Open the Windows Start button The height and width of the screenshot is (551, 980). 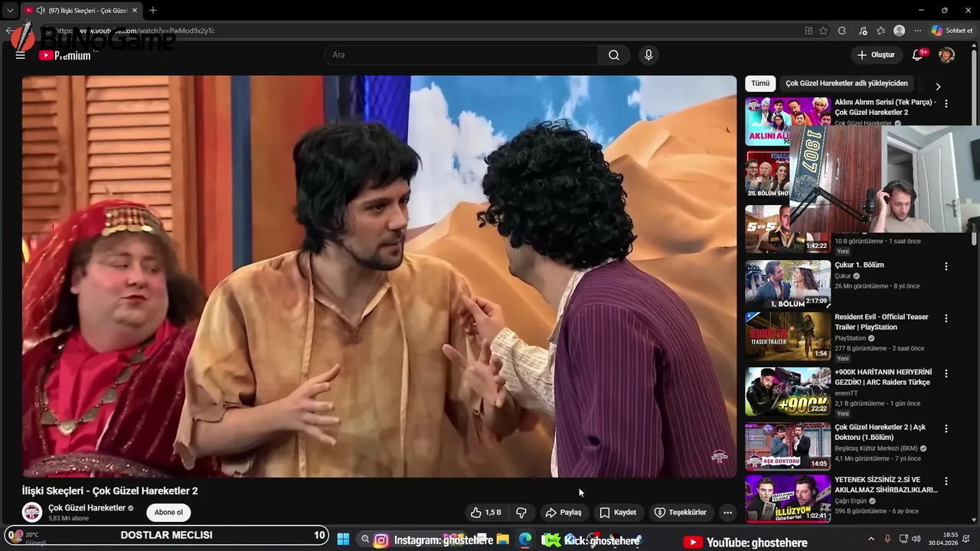(x=343, y=540)
